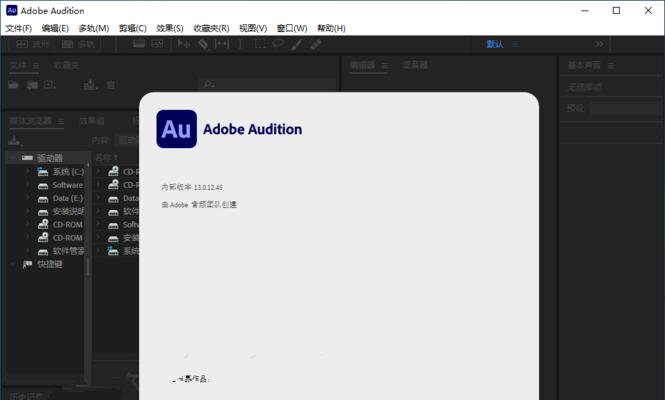Click the New File icon in Files panel

coord(50,85)
